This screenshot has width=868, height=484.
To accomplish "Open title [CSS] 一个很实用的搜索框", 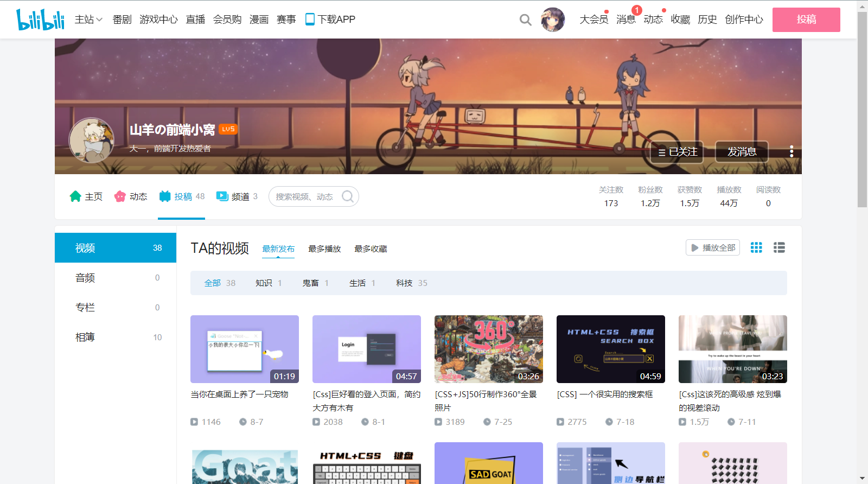I will [605, 394].
